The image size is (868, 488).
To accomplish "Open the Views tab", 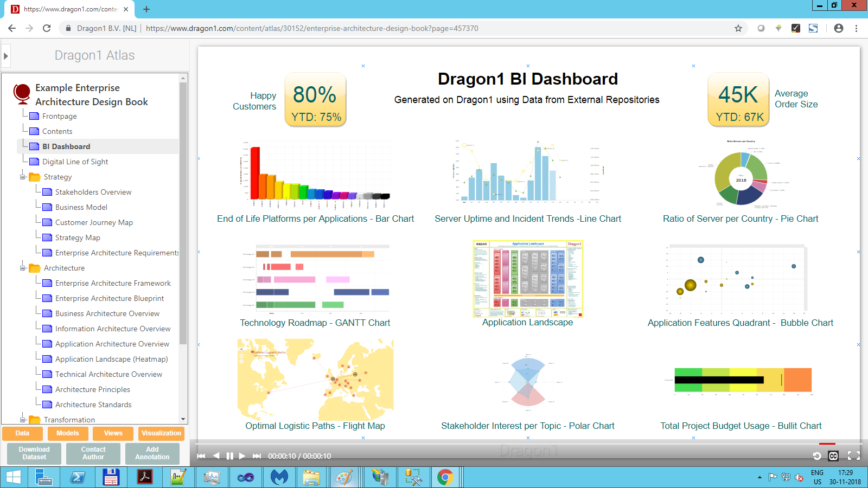I will click(113, 433).
